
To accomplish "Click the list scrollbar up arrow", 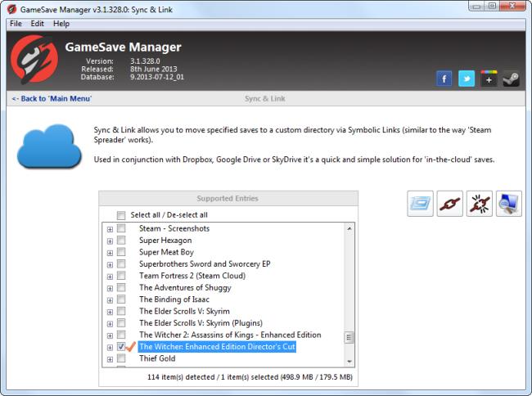I will tap(349, 228).
